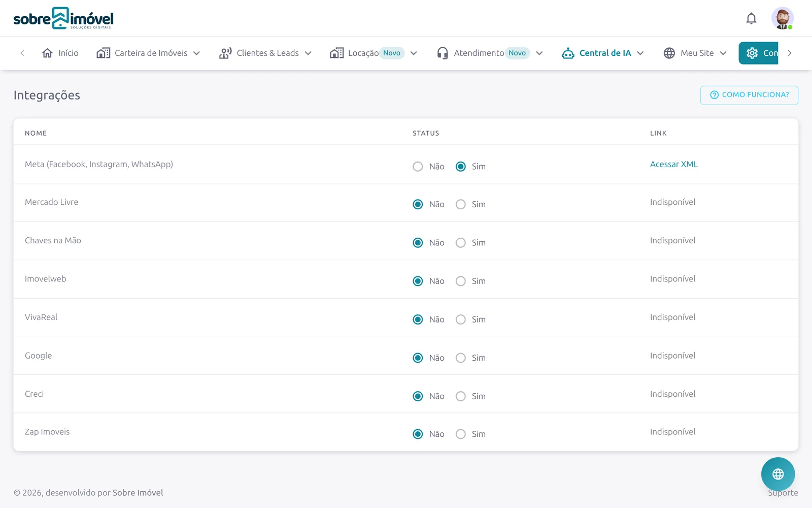This screenshot has width=812, height=508.
Task: Click the Central de IA robot icon
Action: tap(568, 53)
